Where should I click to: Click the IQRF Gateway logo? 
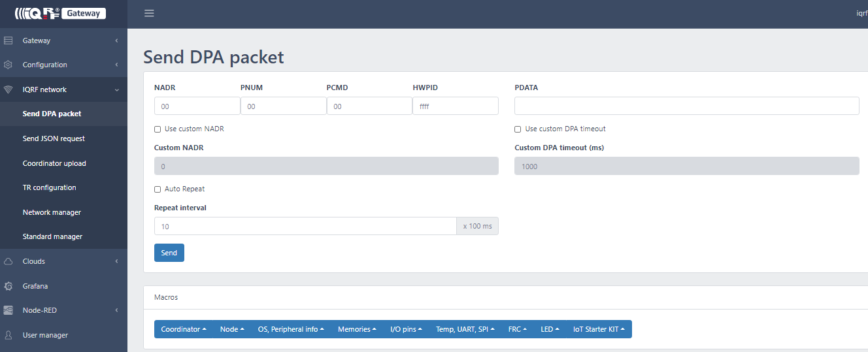(59, 13)
